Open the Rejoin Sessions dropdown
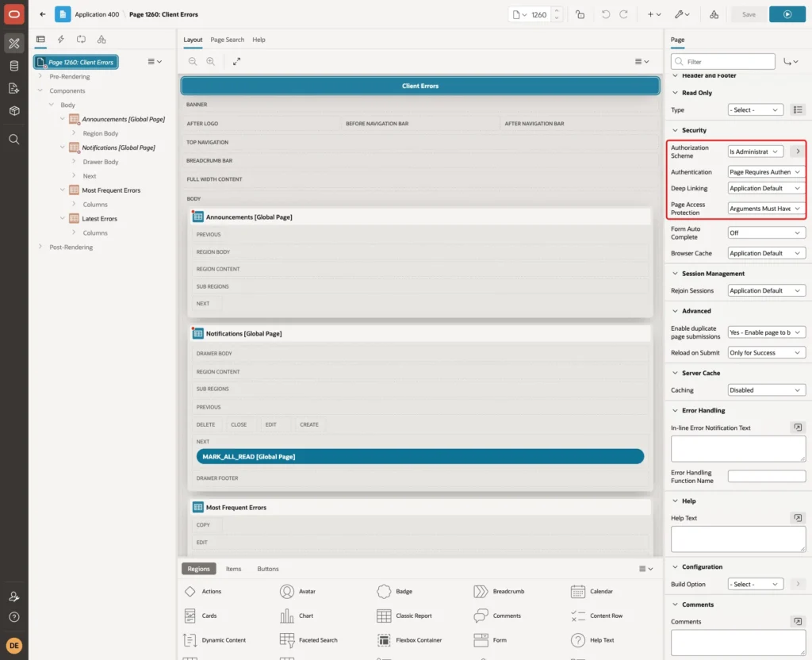The image size is (812, 660). pos(767,290)
